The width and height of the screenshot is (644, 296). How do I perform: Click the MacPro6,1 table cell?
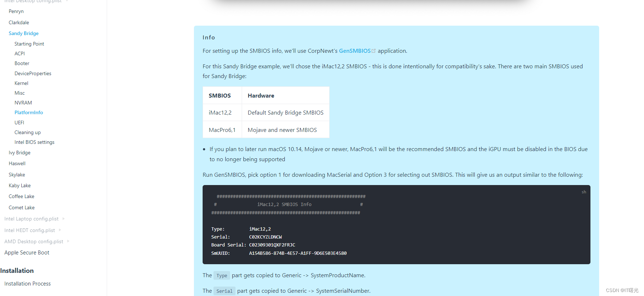click(x=222, y=130)
